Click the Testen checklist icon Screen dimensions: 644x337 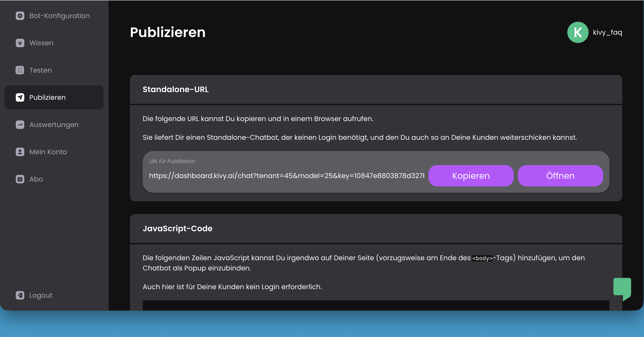pyautogui.click(x=20, y=70)
